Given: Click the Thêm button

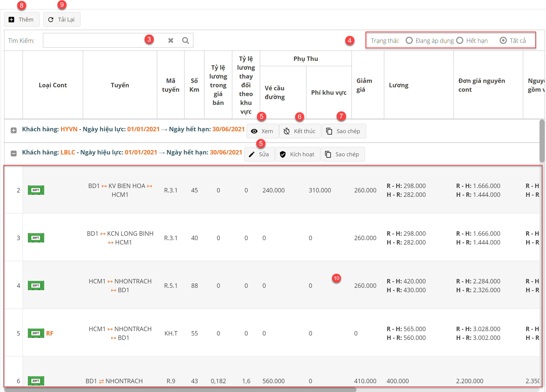Looking at the screenshot, I should pos(22,19).
